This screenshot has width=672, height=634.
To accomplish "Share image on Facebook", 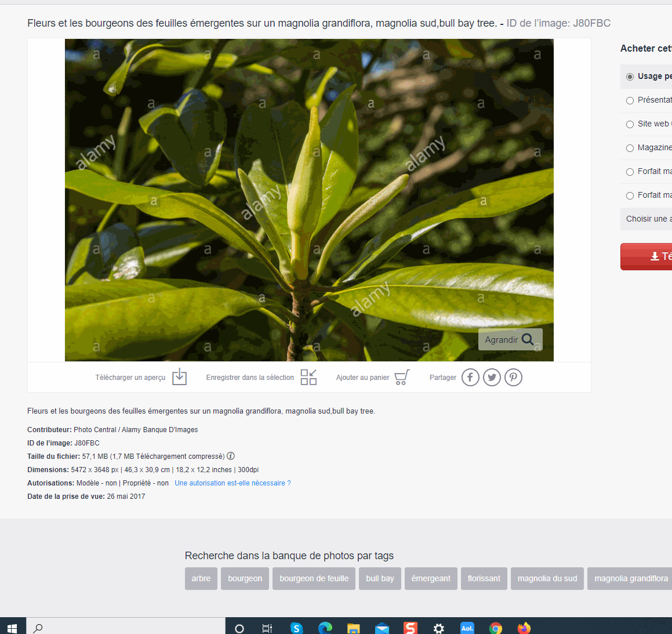I will click(470, 378).
